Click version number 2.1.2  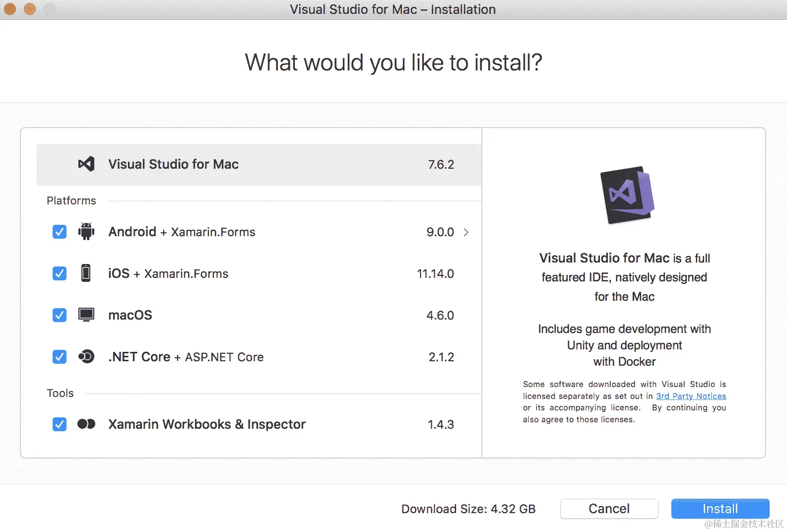coord(441,357)
